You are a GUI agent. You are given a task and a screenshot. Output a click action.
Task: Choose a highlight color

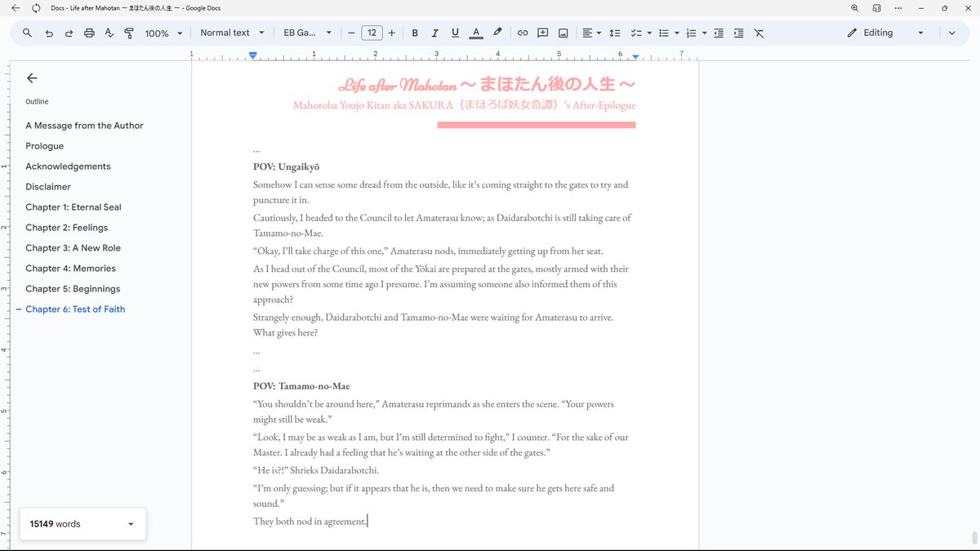coord(497,33)
